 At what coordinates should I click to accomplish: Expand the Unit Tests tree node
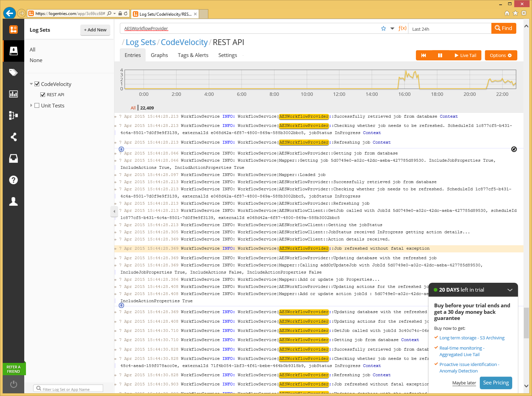(x=31, y=105)
